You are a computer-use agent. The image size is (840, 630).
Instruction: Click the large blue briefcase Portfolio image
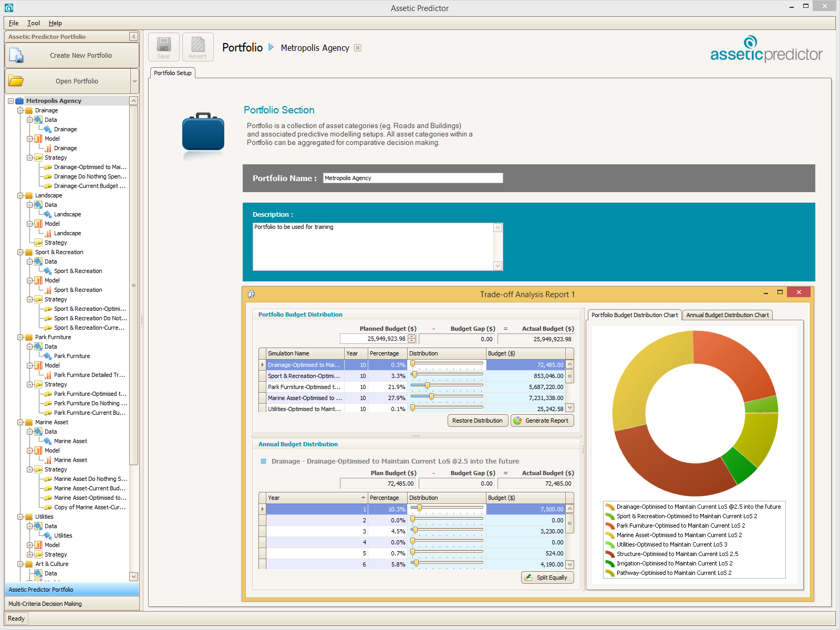(x=203, y=132)
